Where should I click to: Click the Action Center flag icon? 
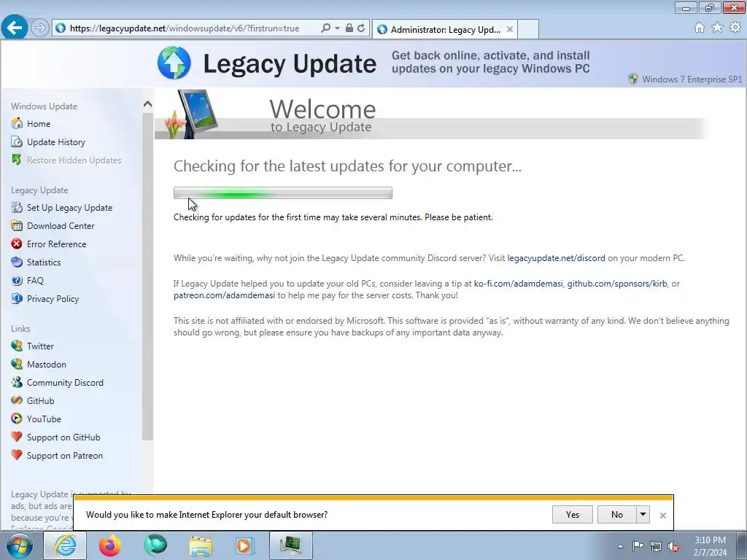pyautogui.click(x=638, y=546)
